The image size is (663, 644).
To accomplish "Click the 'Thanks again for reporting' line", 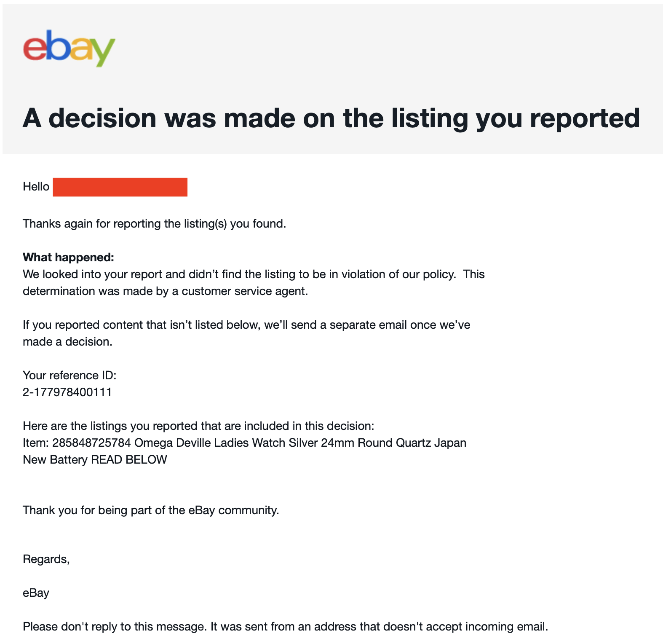I will click(x=154, y=223).
